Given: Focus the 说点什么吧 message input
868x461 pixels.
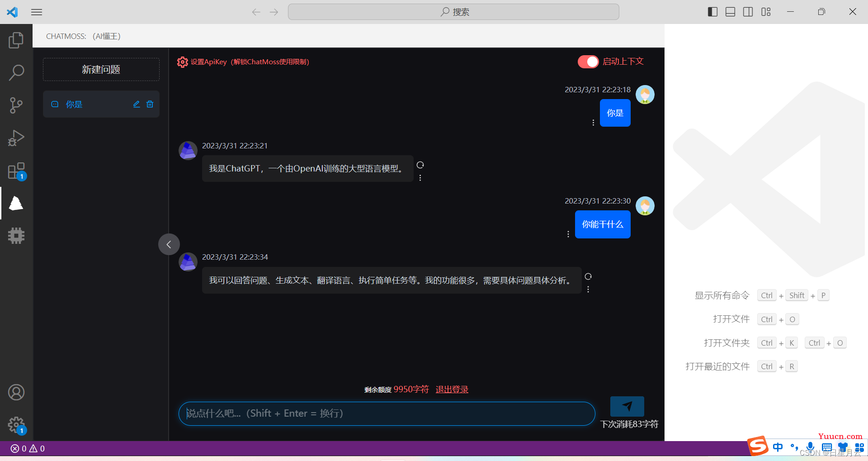Looking at the screenshot, I should pyautogui.click(x=387, y=413).
